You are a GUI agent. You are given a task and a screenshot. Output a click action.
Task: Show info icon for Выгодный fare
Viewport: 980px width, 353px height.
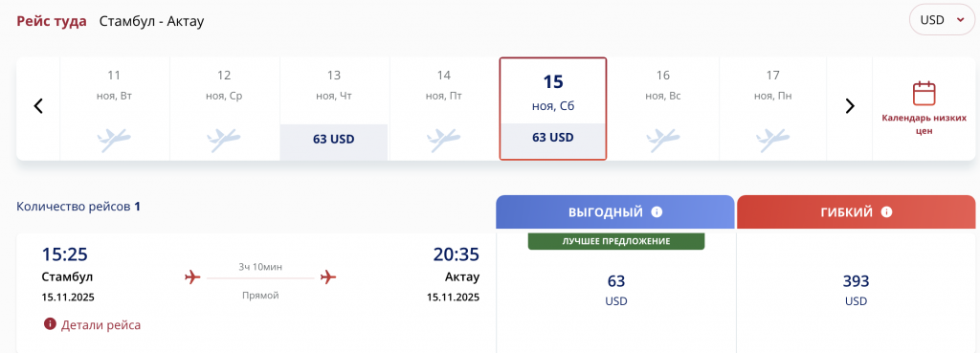(x=657, y=211)
